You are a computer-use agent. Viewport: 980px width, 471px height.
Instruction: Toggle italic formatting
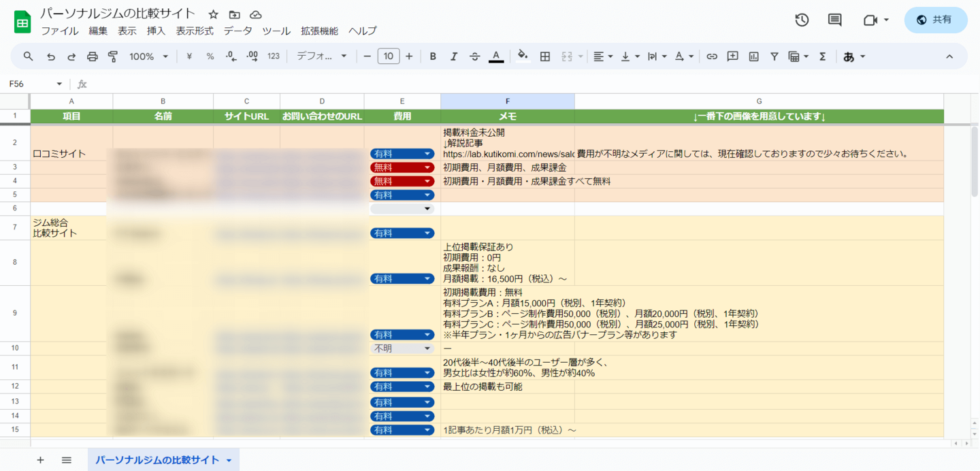point(453,56)
